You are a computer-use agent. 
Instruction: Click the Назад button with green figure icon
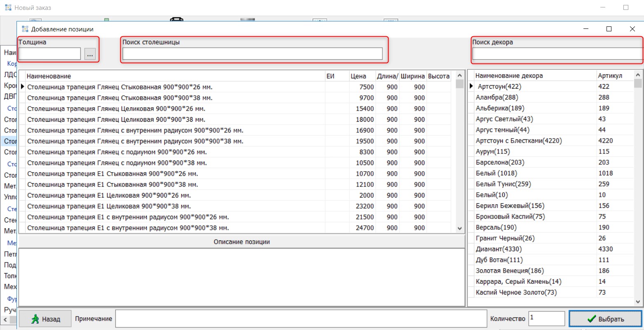point(45,319)
